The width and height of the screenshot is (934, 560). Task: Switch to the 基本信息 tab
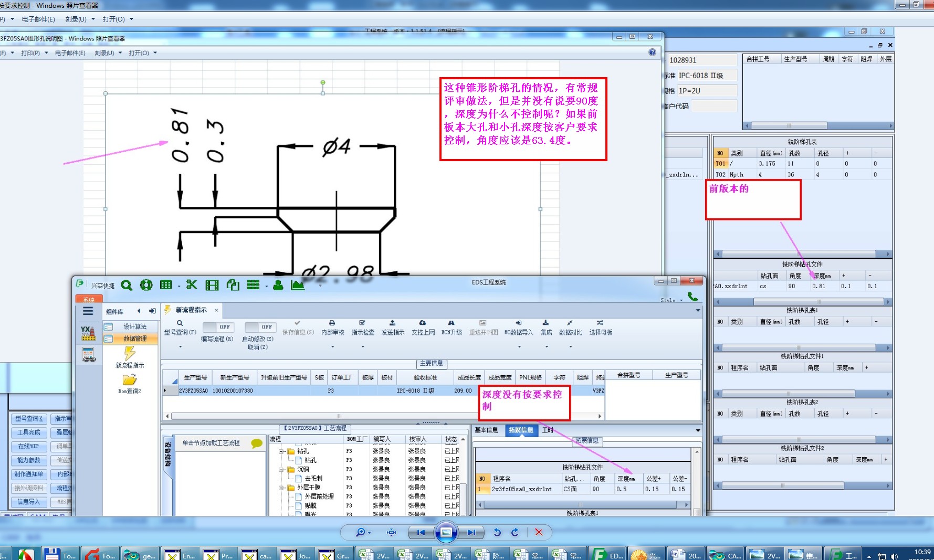[x=486, y=430]
